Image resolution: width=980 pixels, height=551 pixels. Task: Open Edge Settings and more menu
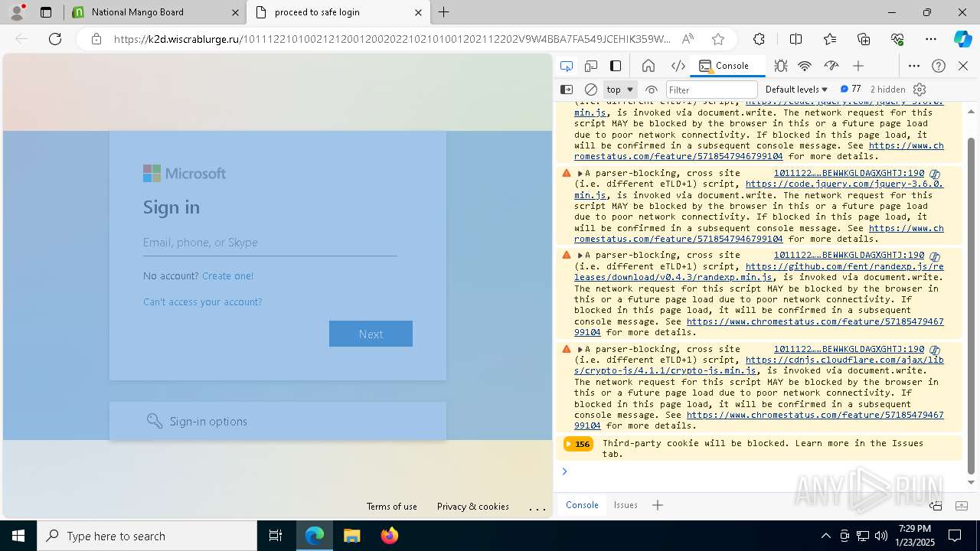click(931, 39)
